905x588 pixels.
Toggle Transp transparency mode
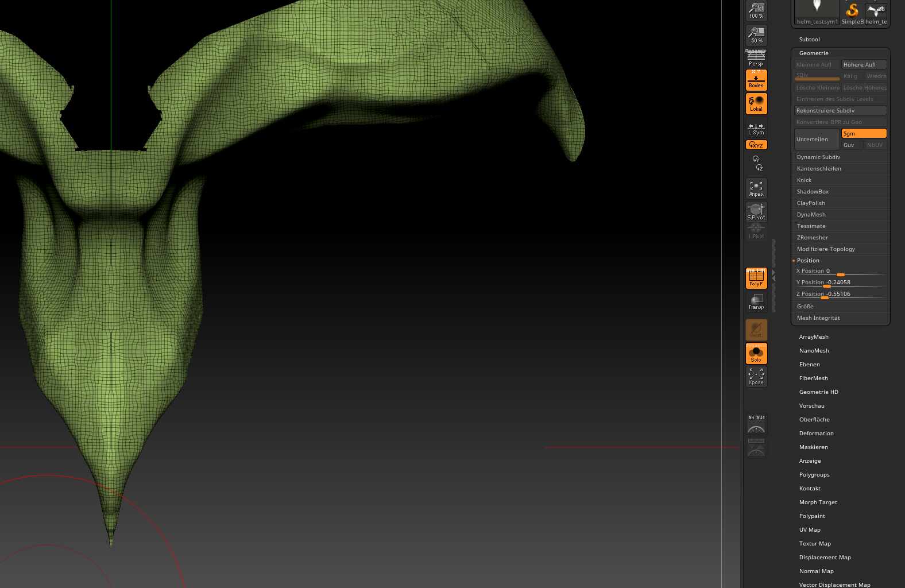756,301
